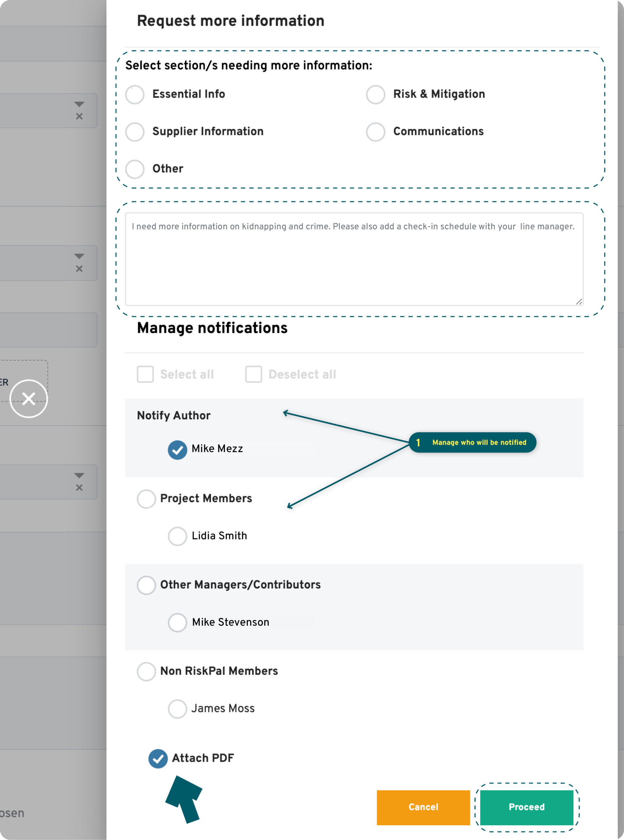Choose the Supplier Information section
The width and height of the screenshot is (624, 840).
coord(135,132)
